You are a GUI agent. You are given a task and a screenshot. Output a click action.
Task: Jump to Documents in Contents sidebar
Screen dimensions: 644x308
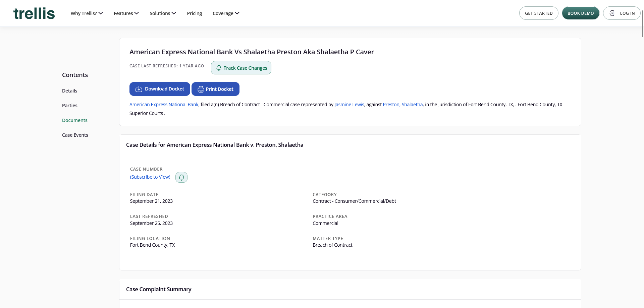(x=74, y=120)
